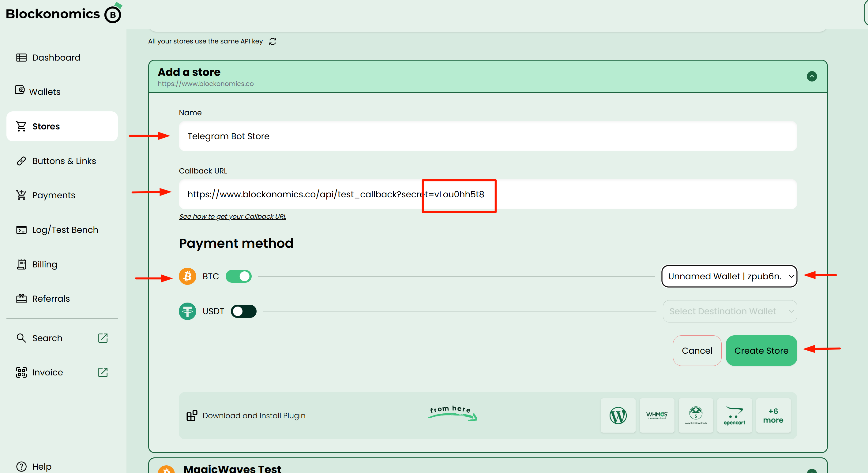Open the WHMCS plugin tile
Viewport: 868px width, 473px height.
click(656, 415)
